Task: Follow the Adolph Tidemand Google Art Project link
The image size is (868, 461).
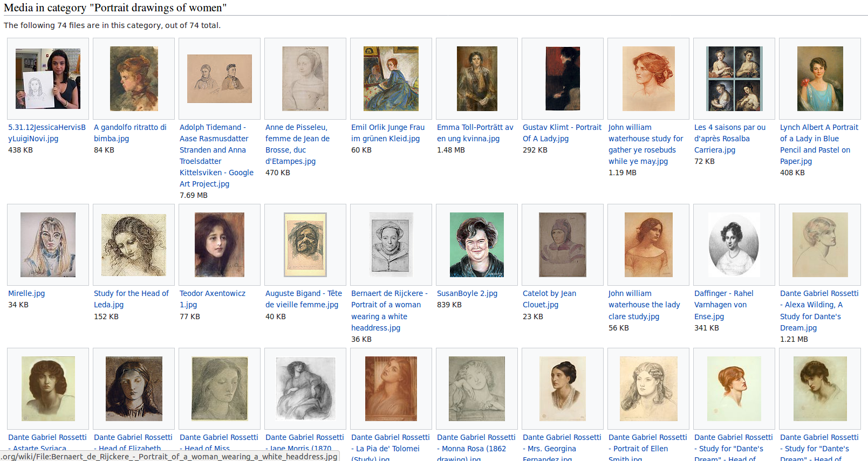Action: [x=216, y=156]
